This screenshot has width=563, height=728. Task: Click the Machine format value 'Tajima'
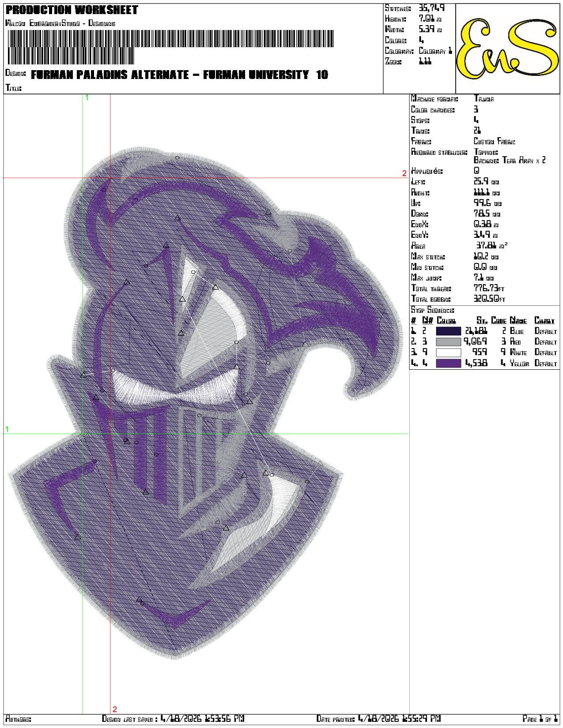pos(484,99)
